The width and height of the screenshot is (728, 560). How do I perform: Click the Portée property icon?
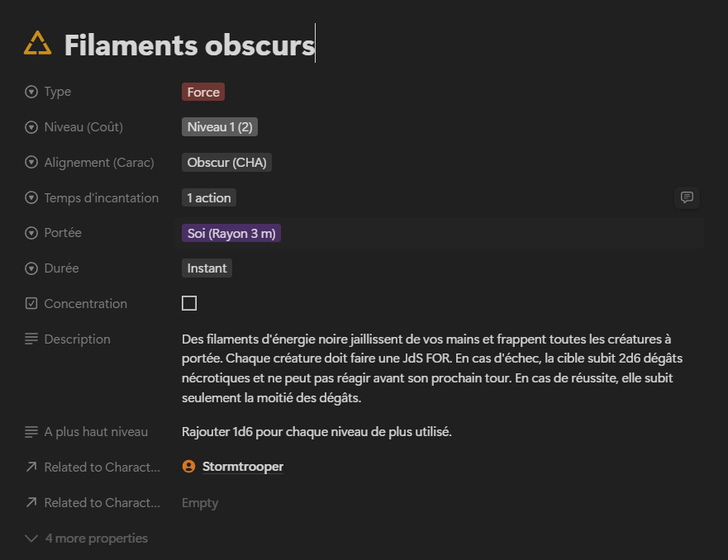point(31,233)
